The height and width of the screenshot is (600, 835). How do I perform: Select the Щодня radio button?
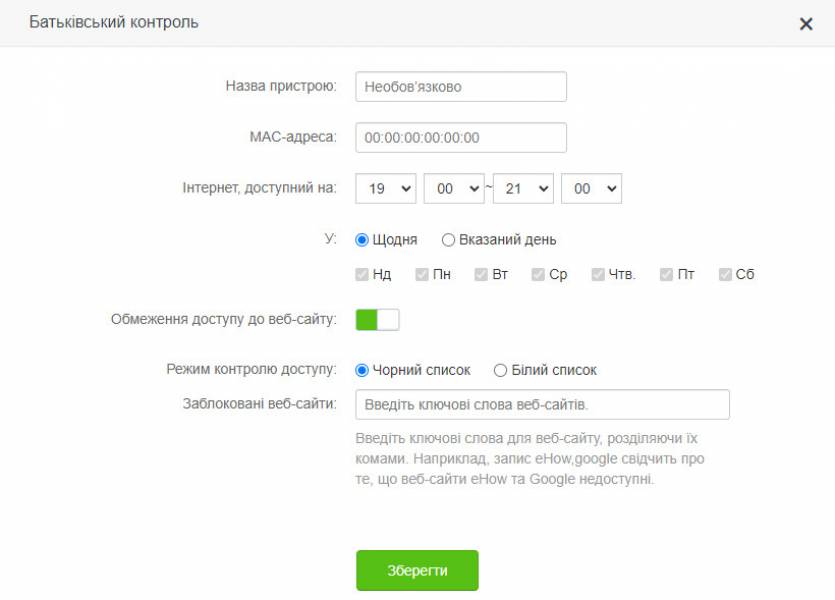click(x=362, y=240)
